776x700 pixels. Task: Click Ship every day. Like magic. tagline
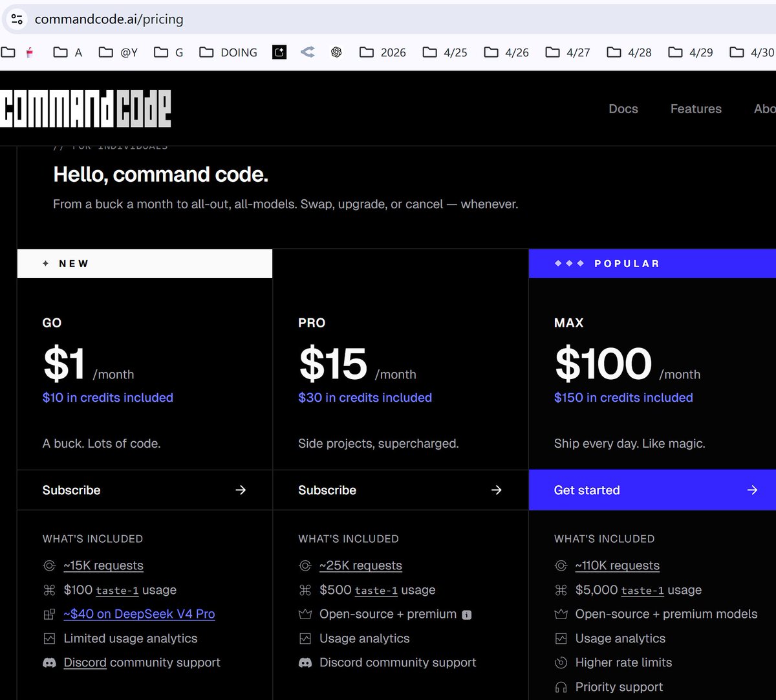pos(630,444)
